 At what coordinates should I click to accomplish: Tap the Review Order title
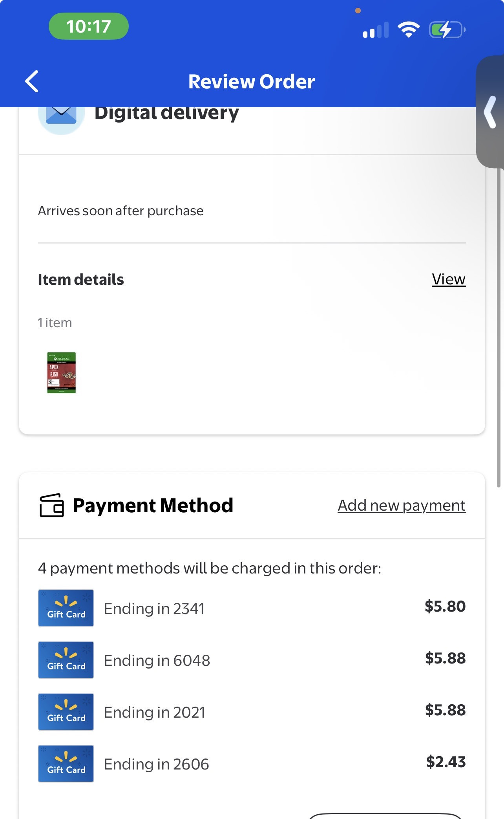point(252,82)
